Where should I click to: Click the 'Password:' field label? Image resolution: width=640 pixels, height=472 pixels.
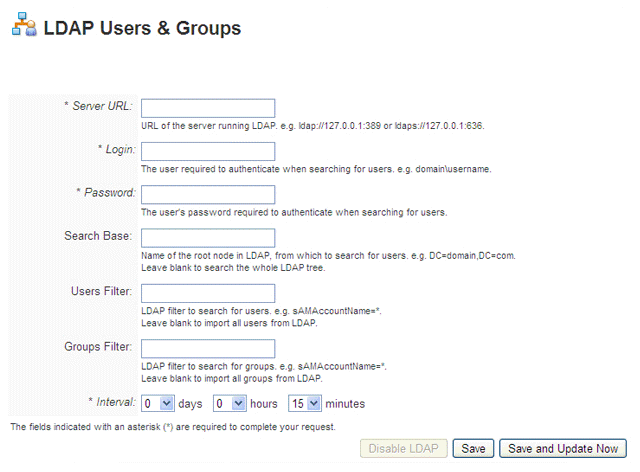[106, 193]
